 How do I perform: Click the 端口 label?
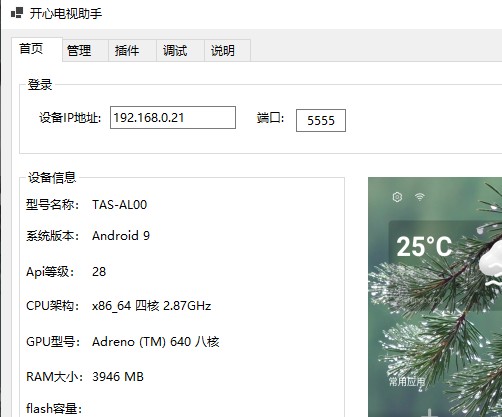pos(270,118)
